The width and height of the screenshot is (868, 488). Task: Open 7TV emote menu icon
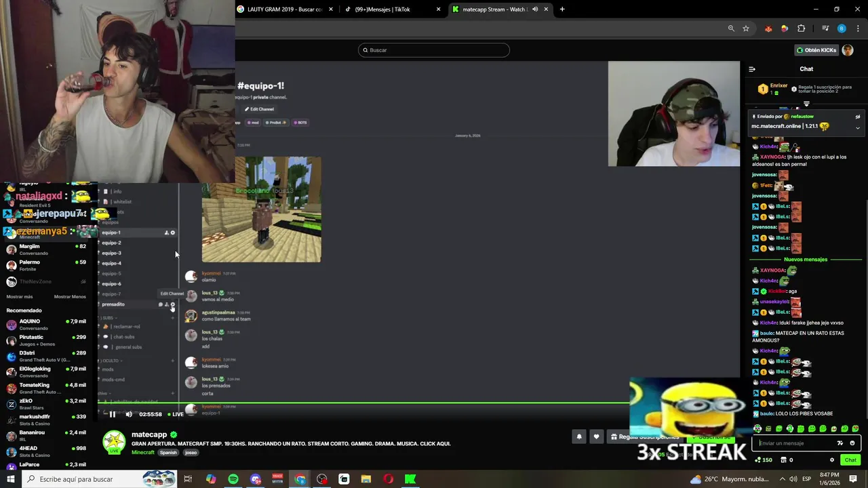coord(840,443)
